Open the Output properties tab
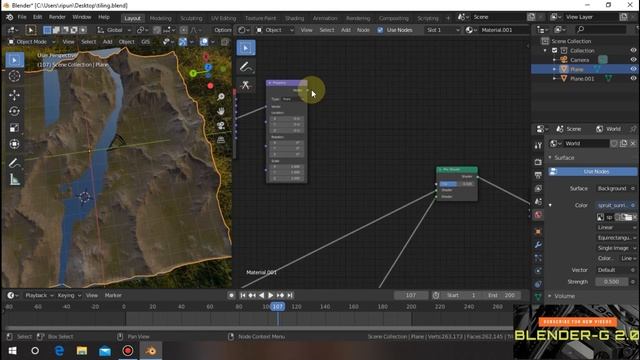 point(538,175)
